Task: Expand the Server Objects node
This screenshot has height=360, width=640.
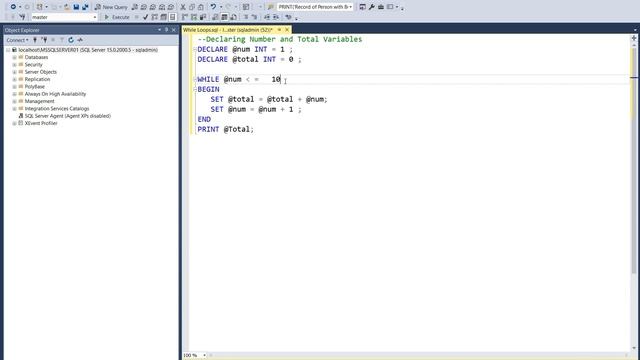Action: (14, 72)
